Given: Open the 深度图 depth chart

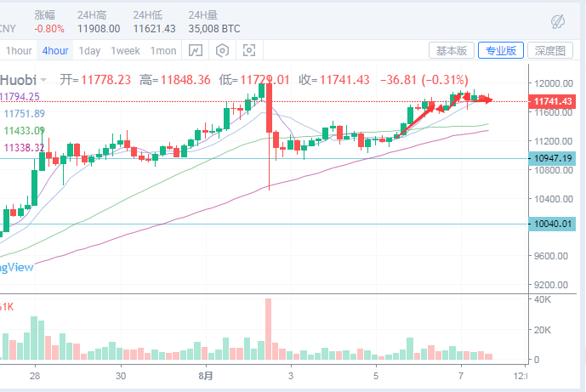Looking at the screenshot, I should point(549,50).
